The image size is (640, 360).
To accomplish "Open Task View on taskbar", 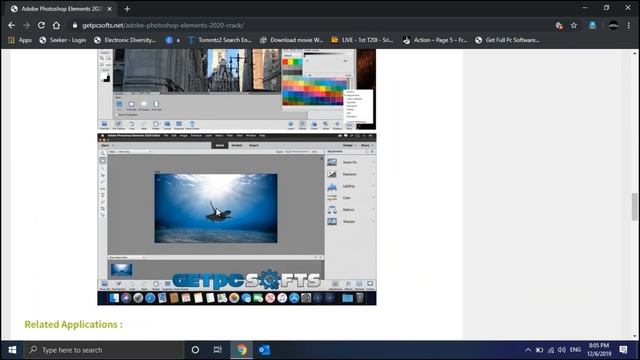I will pos(218,350).
